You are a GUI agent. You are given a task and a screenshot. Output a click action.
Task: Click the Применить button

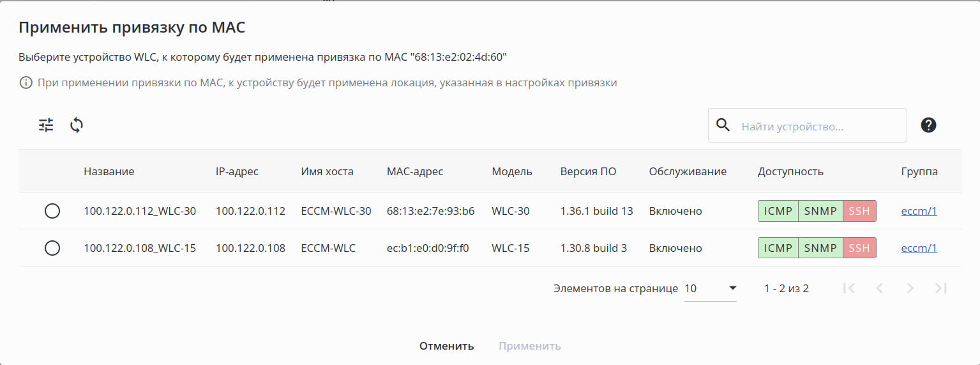pos(530,346)
